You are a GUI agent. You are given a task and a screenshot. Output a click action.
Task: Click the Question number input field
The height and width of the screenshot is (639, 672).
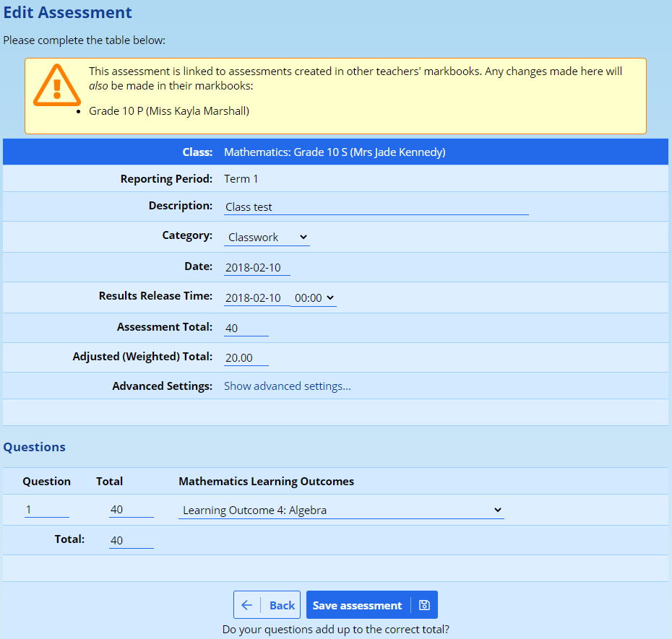(x=46, y=510)
